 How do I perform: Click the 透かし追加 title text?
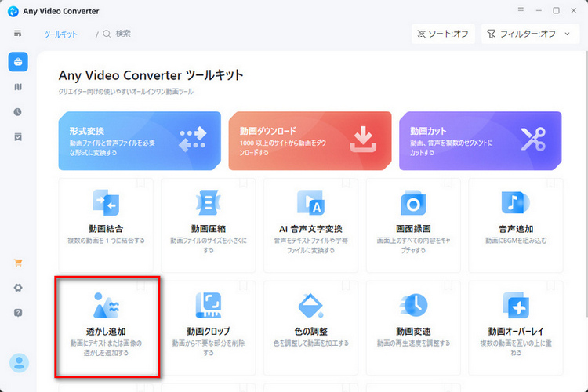pos(106,332)
